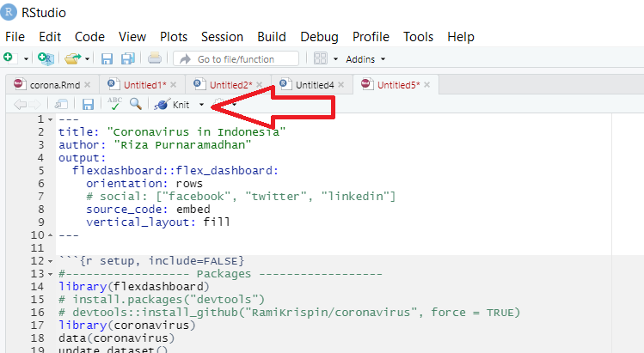Open the Plots menu
This screenshot has height=353, width=644.
tap(174, 37)
